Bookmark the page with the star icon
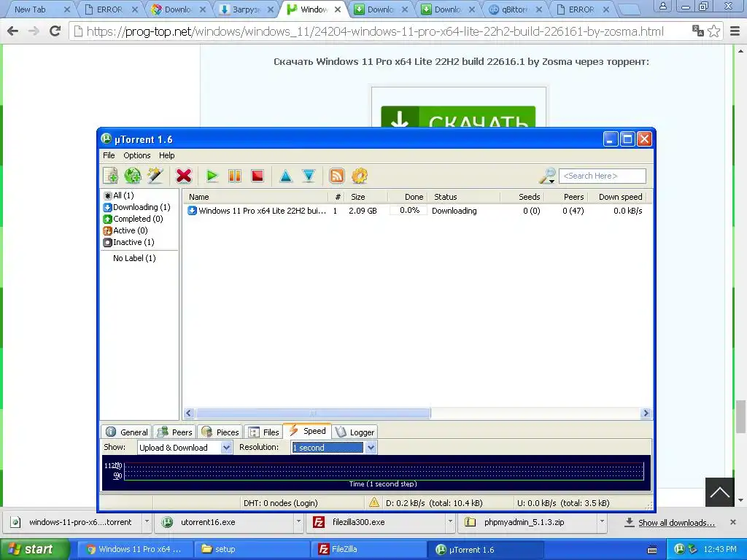This screenshot has height=560, width=747. pyautogui.click(x=714, y=31)
